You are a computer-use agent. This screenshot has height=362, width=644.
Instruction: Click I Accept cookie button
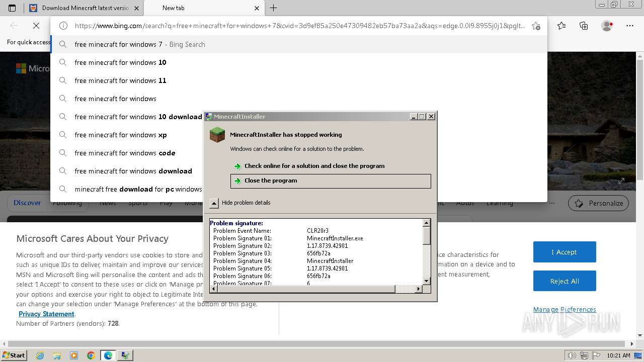(565, 252)
